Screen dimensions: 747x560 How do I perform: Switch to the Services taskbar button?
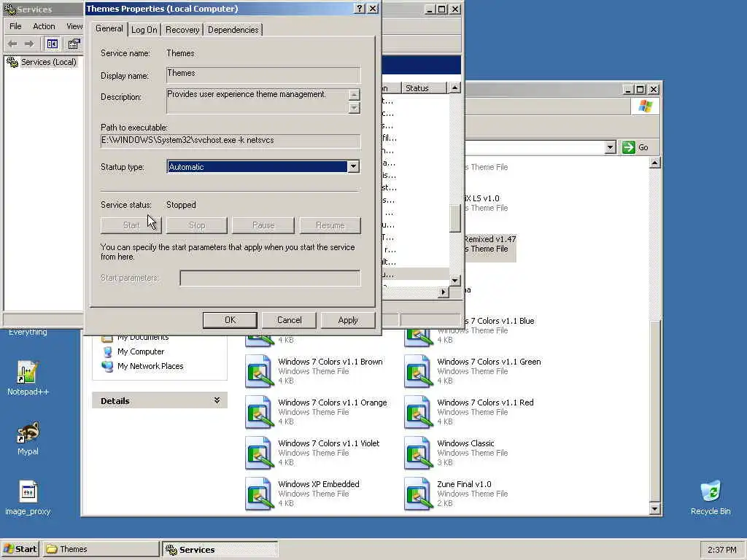point(220,549)
